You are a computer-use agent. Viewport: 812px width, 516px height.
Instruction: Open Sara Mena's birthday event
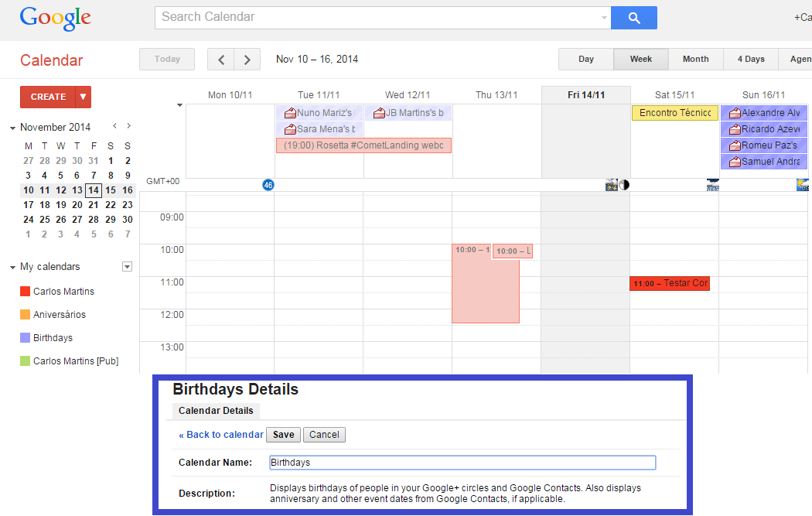(319, 129)
